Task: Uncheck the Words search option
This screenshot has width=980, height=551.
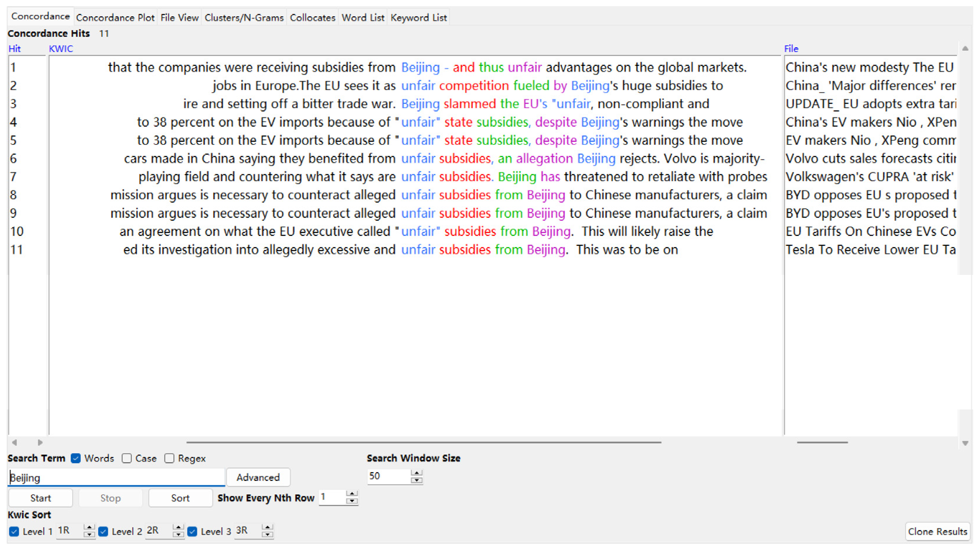Action: pos(76,458)
